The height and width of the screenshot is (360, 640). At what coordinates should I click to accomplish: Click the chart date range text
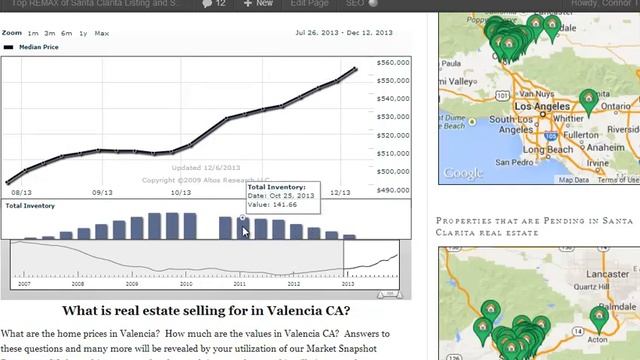344,33
